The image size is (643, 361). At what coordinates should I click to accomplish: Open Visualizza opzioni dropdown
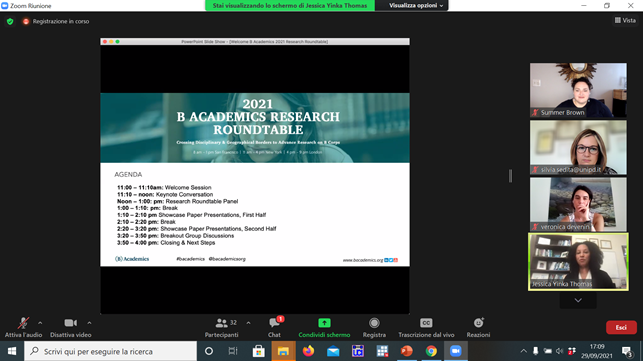pos(416,5)
